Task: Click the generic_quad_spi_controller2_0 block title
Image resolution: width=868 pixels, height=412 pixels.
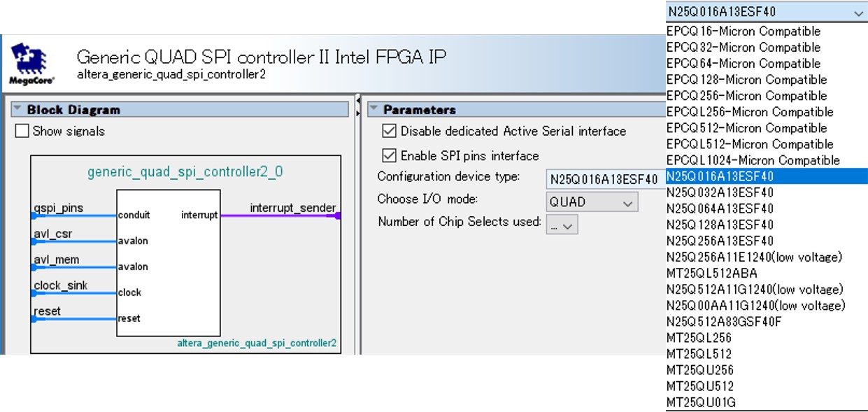Action: (x=185, y=171)
